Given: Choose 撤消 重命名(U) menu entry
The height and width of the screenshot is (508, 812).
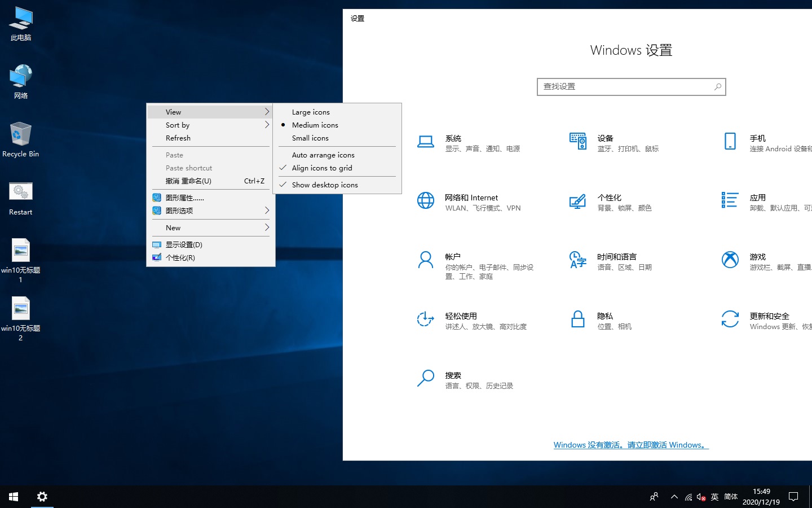Looking at the screenshot, I should pyautogui.click(x=210, y=181).
